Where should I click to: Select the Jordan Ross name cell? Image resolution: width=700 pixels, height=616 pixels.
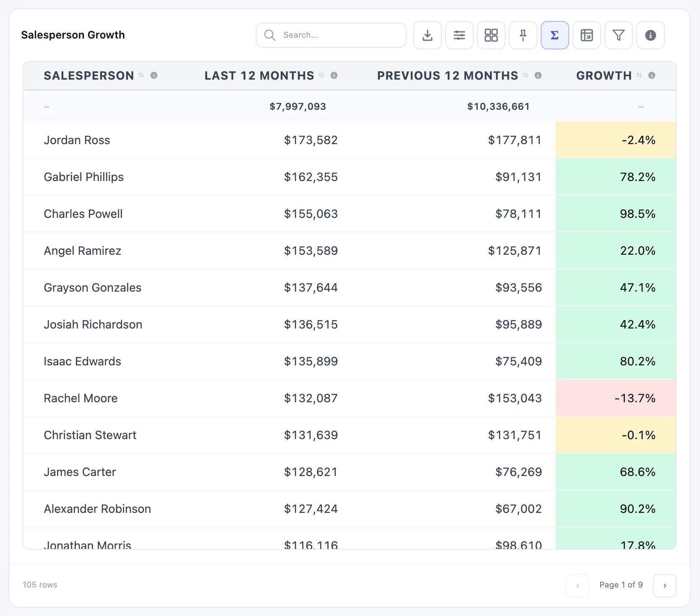click(x=77, y=140)
